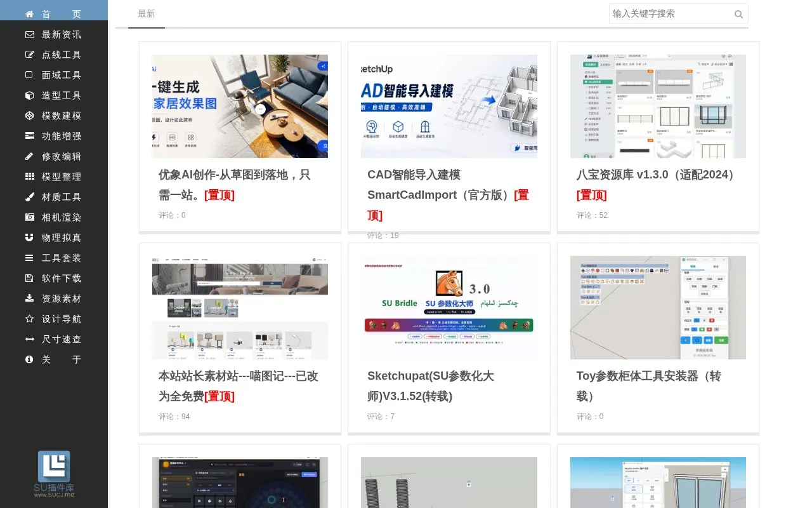Image resolution: width=812 pixels, height=508 pixels.
Task: Click the cube icon for 造型工具
Action: [29, 95]
